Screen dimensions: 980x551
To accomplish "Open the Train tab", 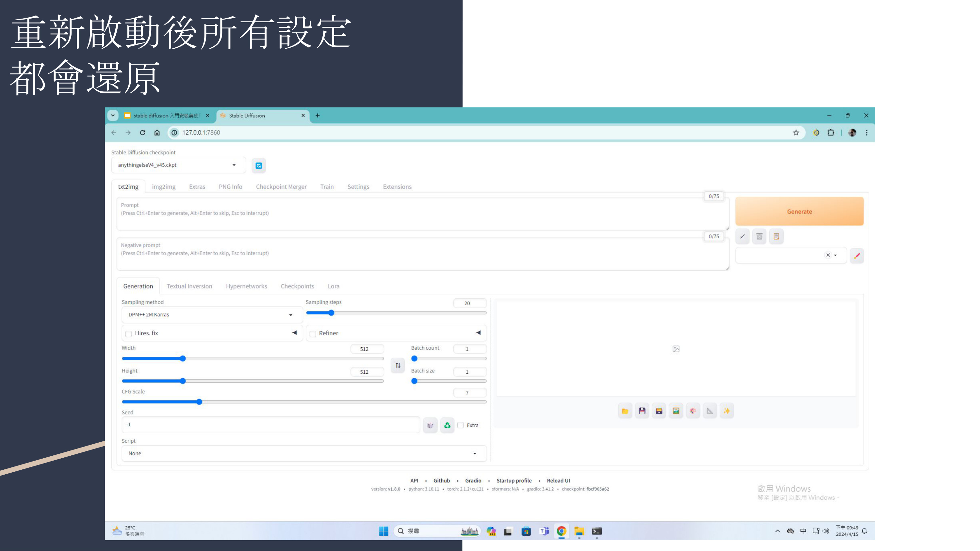I will click(x=327, y=187).
